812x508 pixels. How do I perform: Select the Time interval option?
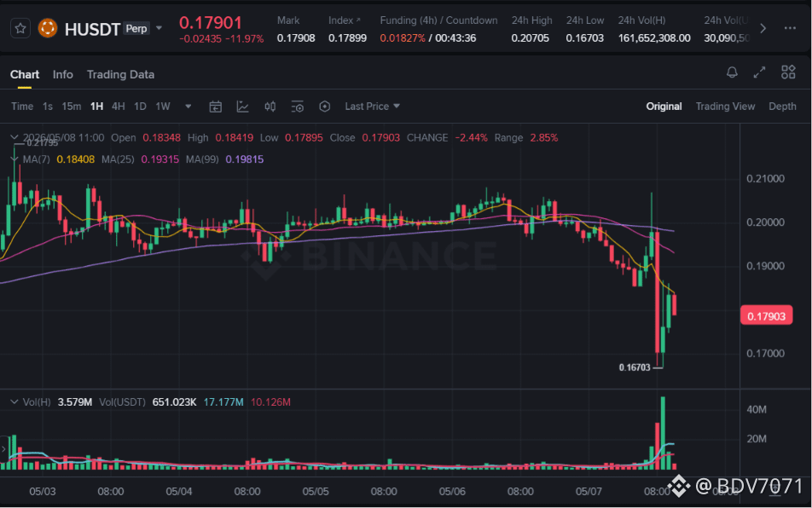[22, 107]
